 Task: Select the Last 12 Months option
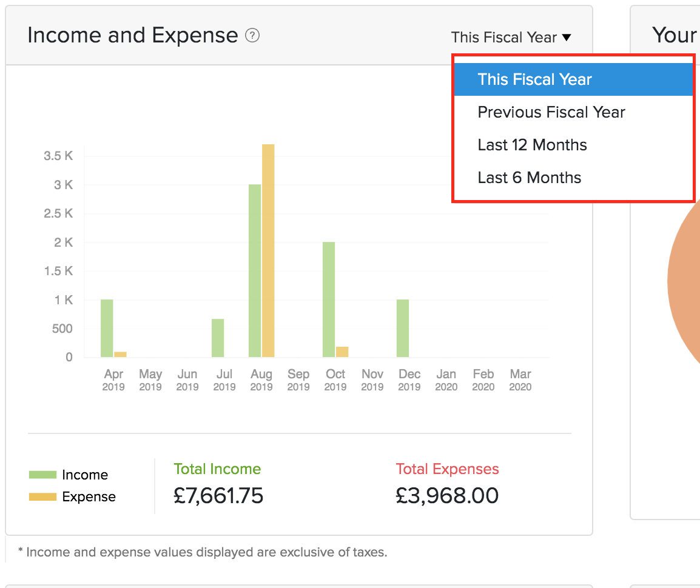[532, 145]
